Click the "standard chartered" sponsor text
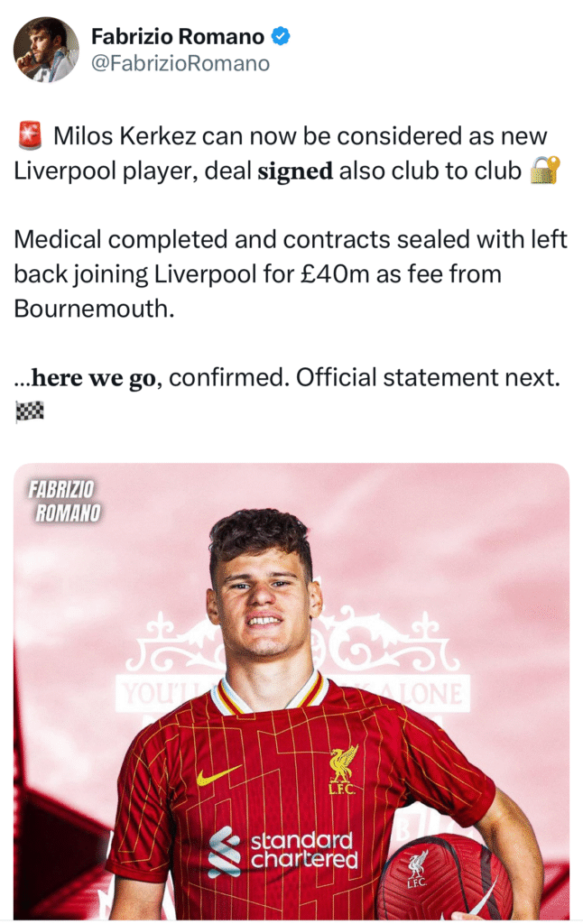583x924 pixels. (x=304, y=851)
